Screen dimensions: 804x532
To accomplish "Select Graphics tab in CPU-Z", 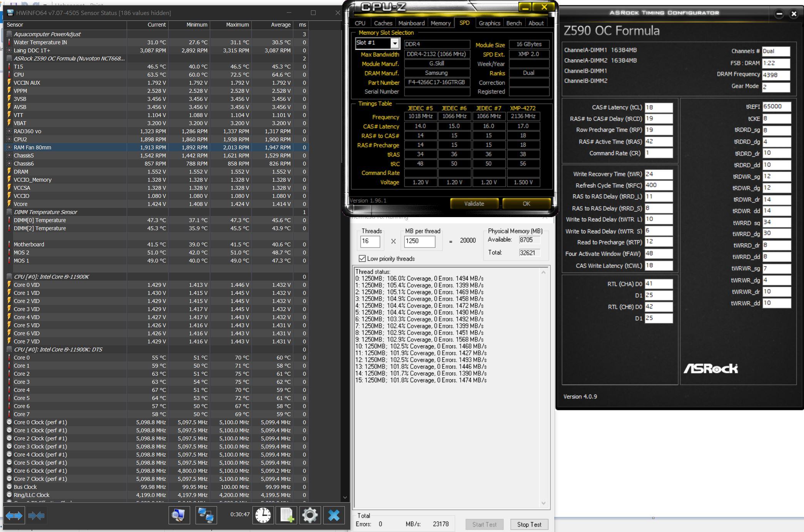I will (490, 23).
